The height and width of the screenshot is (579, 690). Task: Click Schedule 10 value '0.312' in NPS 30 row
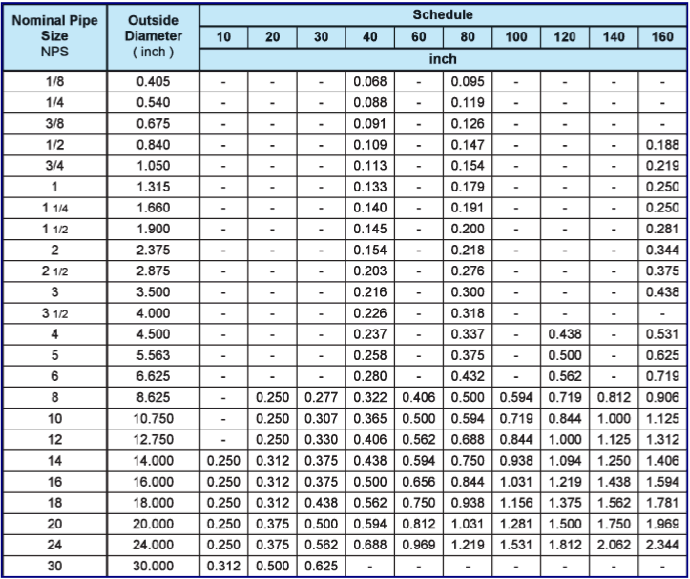pos(224,566)
